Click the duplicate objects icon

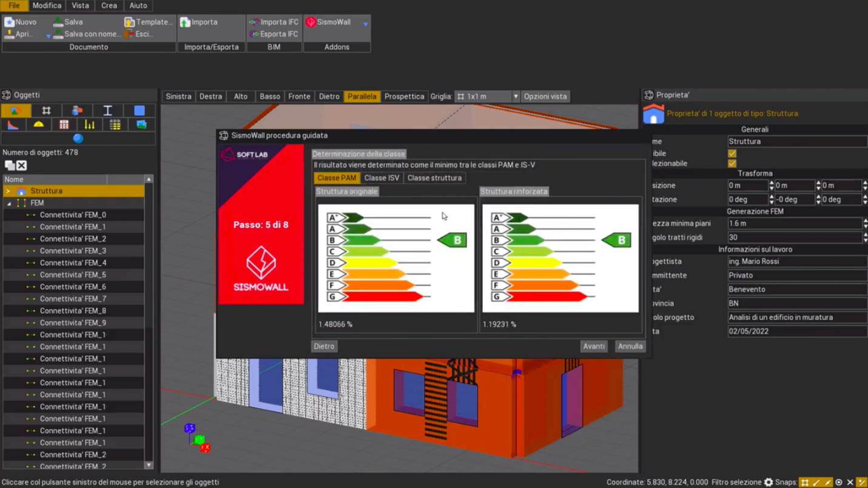[x=10, y=165]
